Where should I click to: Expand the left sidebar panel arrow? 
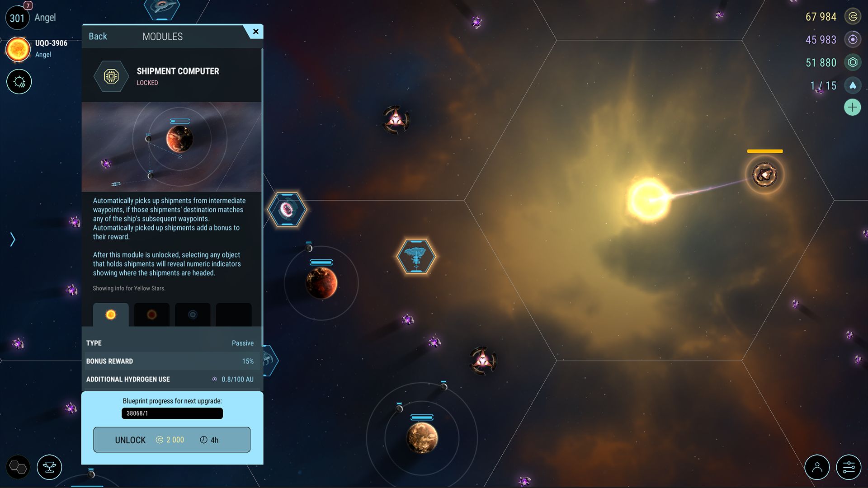click(x=12, y=239)
